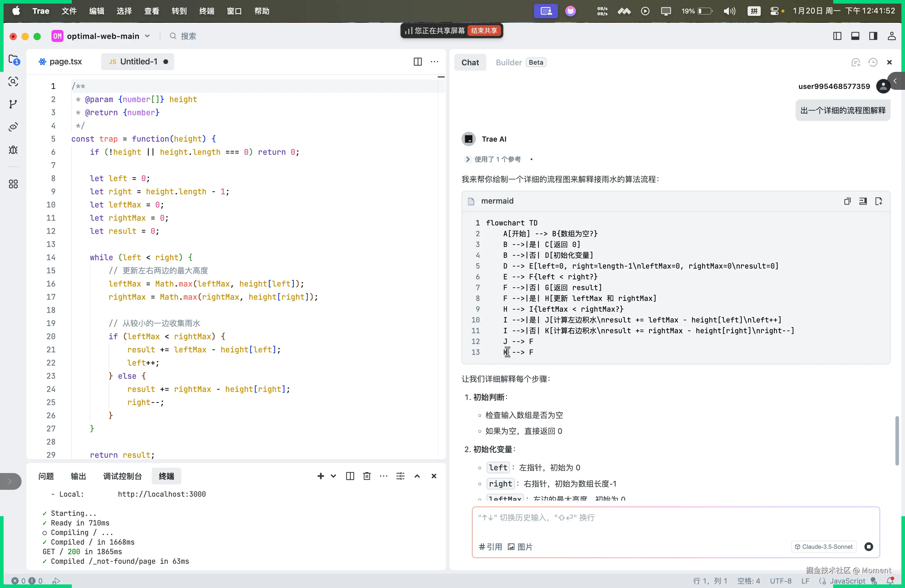Focus the chat message input field

point(675,523)
